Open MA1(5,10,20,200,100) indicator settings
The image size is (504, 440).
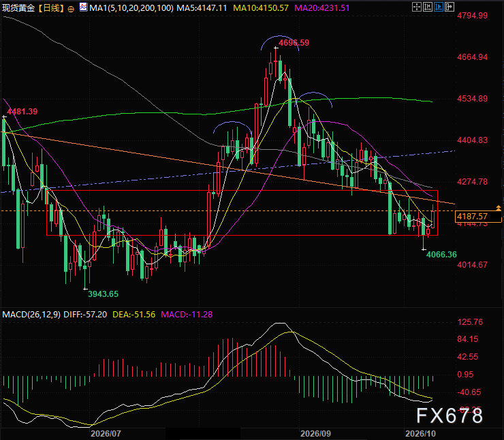pos(131,8)
